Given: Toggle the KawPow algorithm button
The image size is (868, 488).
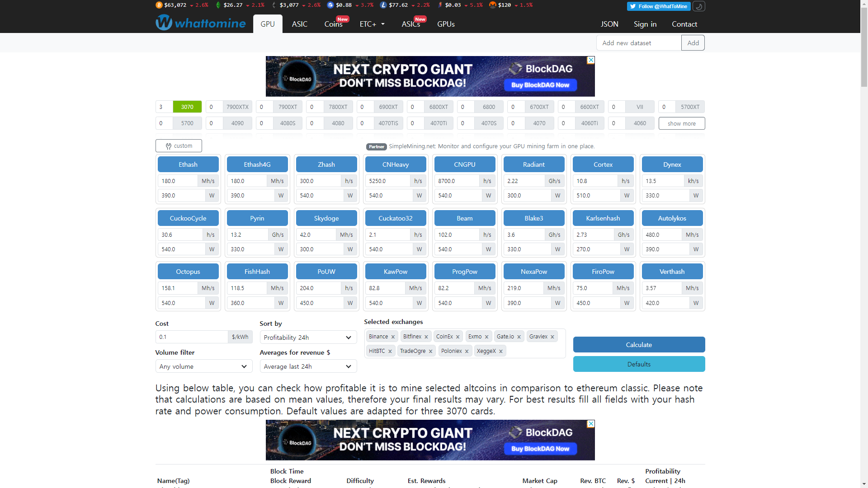Looking at the screenshot, I should point(395,272).
